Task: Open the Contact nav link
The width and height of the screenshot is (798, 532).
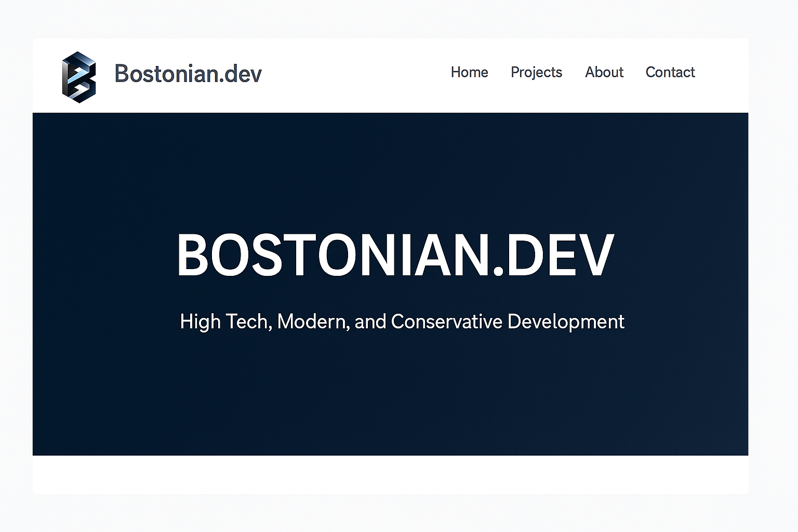Action: click(670, 72)
